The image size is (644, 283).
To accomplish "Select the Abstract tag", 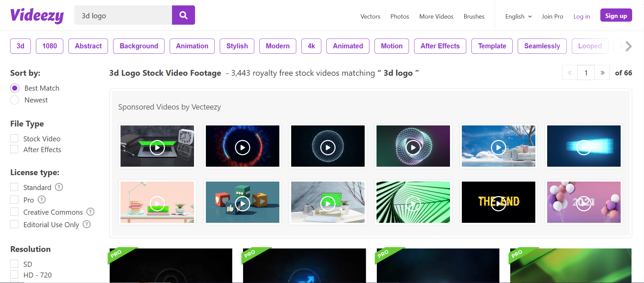I will click(x=88, y=46).
